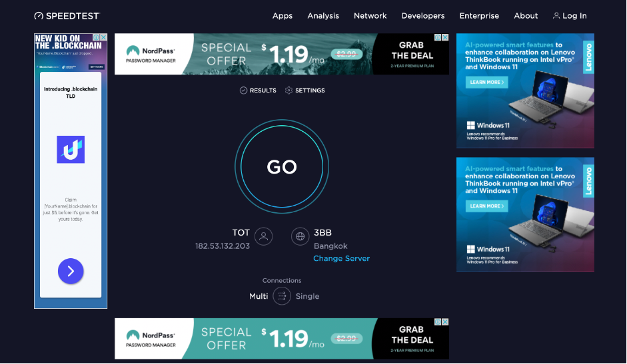Close the top NordPass ad
This screenshot has height=364, width=627.
click(445, 37)
